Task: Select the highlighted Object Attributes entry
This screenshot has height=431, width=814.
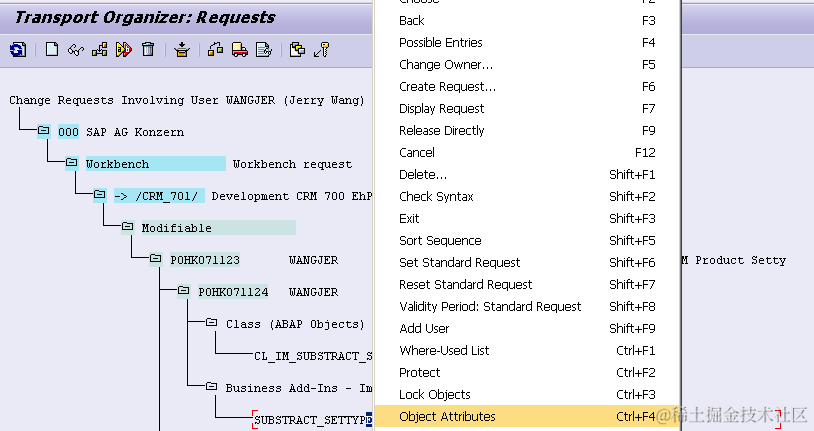Action: (527, 416)
